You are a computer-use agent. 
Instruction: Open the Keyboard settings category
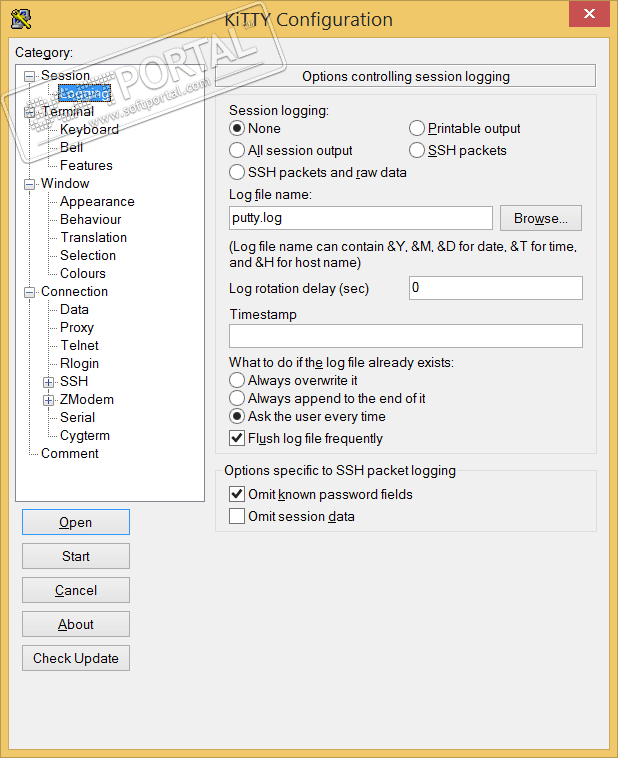(89, 130)
